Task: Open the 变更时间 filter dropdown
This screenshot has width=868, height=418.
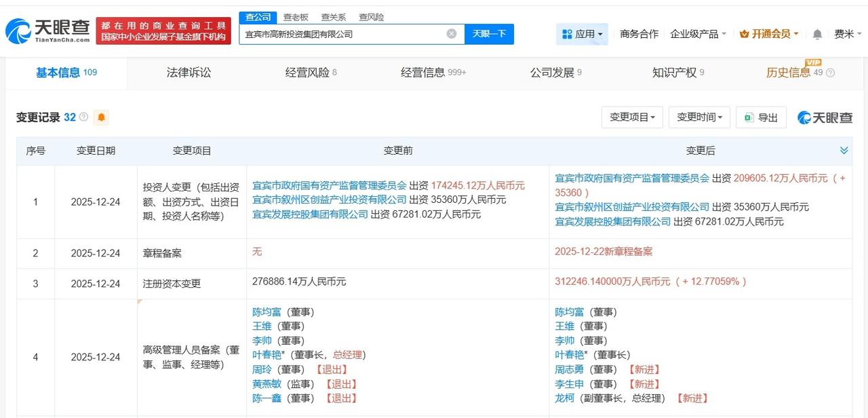Action: coord(699,117)
